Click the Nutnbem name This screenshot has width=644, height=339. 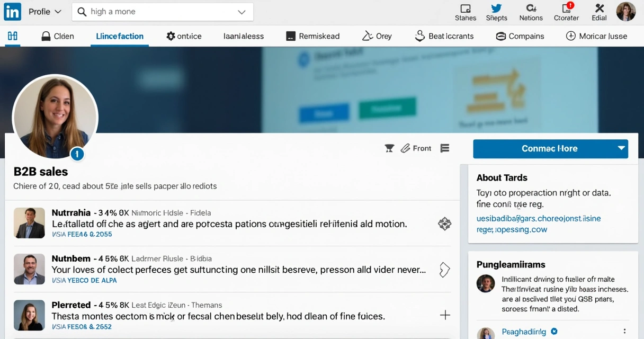[x=71, y=259]
